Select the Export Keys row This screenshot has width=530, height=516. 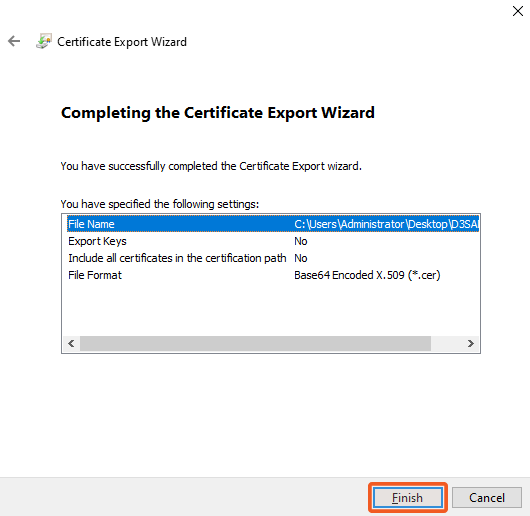pos(273,241)
